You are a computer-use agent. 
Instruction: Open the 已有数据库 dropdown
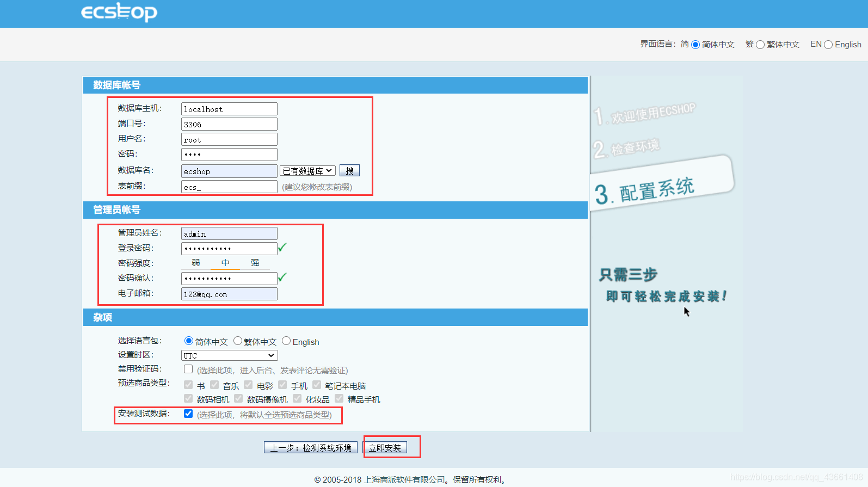click(307, 171)
